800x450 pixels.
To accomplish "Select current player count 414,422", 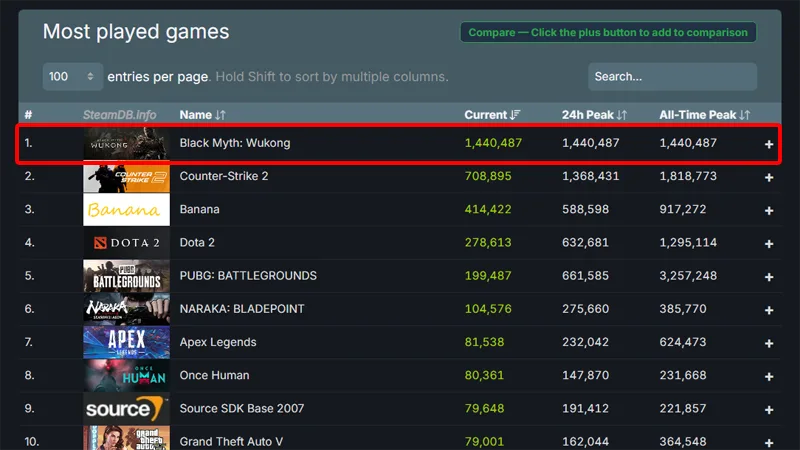I will click(x=488, y=209).
